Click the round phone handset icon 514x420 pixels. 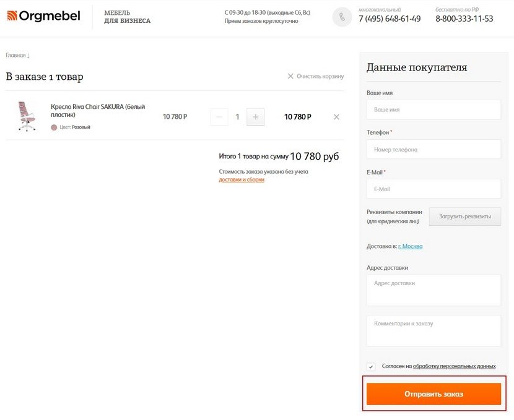click(x=342, y=17)
